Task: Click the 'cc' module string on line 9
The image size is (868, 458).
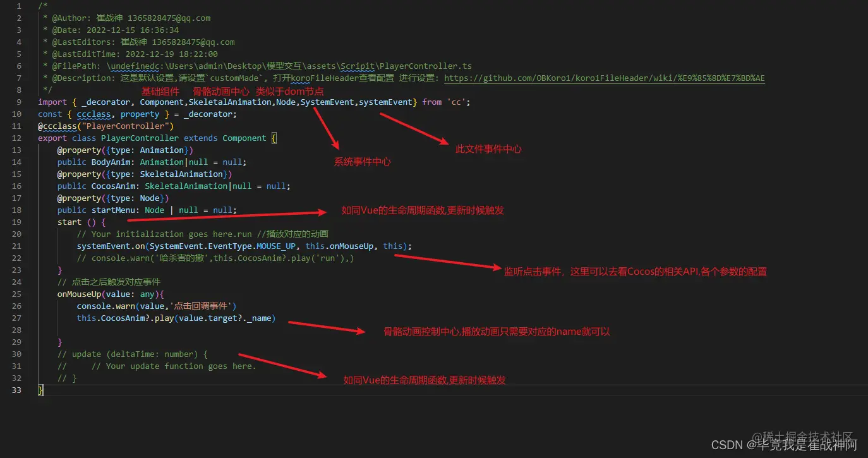Action: click(x=456, y=102)
